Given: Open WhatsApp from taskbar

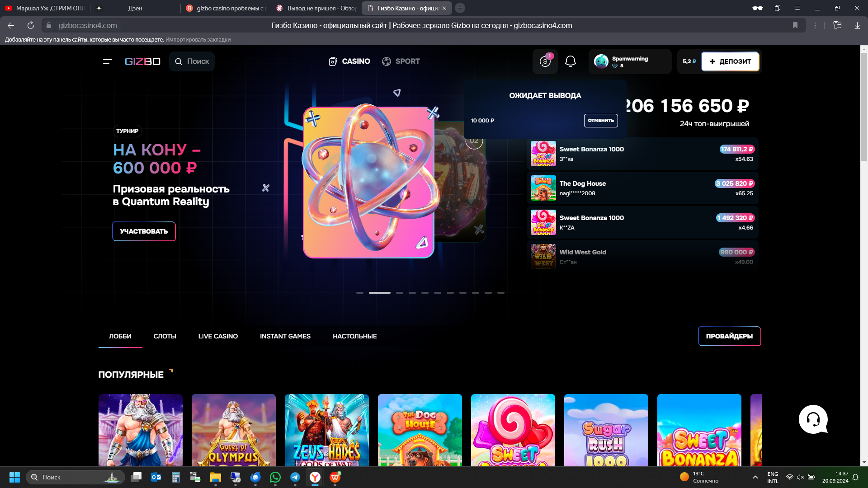Looking at the screenshot, I should pos(275,477).
